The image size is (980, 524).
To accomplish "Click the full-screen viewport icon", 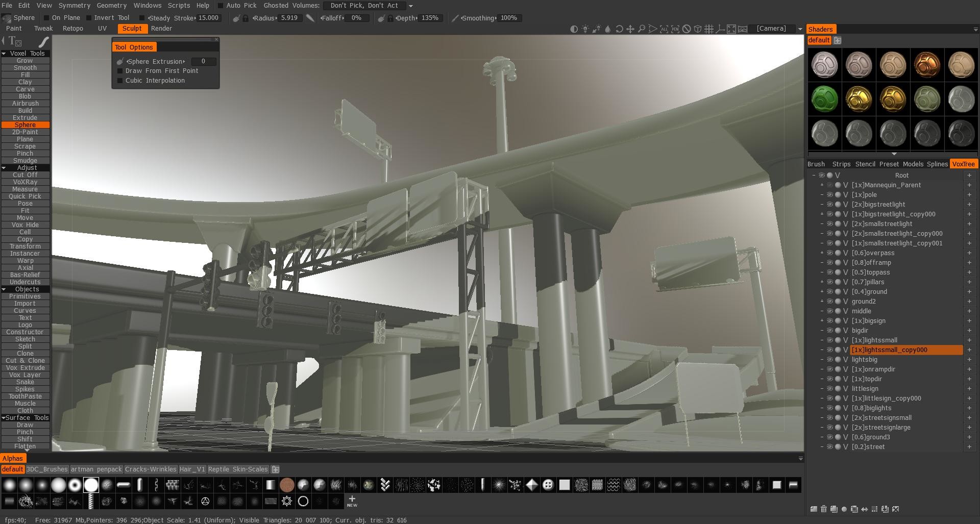I will pos(731,29).
